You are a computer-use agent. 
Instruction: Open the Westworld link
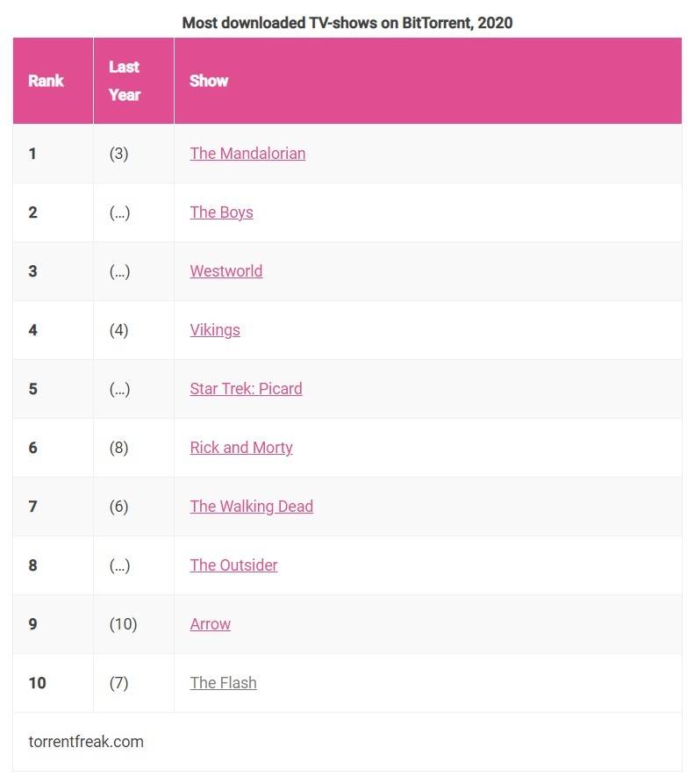[x=225, y=271]
